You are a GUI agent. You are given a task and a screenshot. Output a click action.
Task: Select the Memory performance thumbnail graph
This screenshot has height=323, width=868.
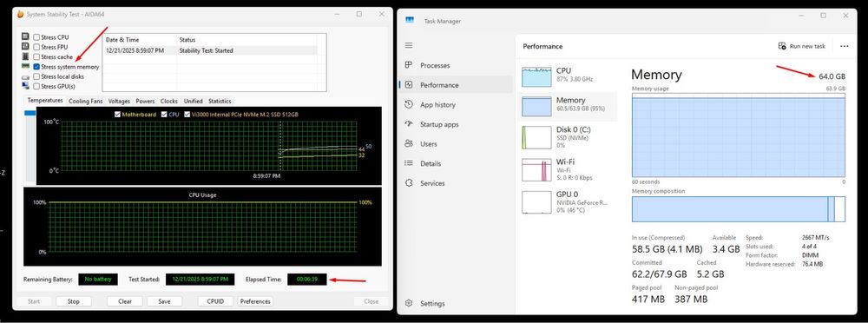tap(537, 107)
